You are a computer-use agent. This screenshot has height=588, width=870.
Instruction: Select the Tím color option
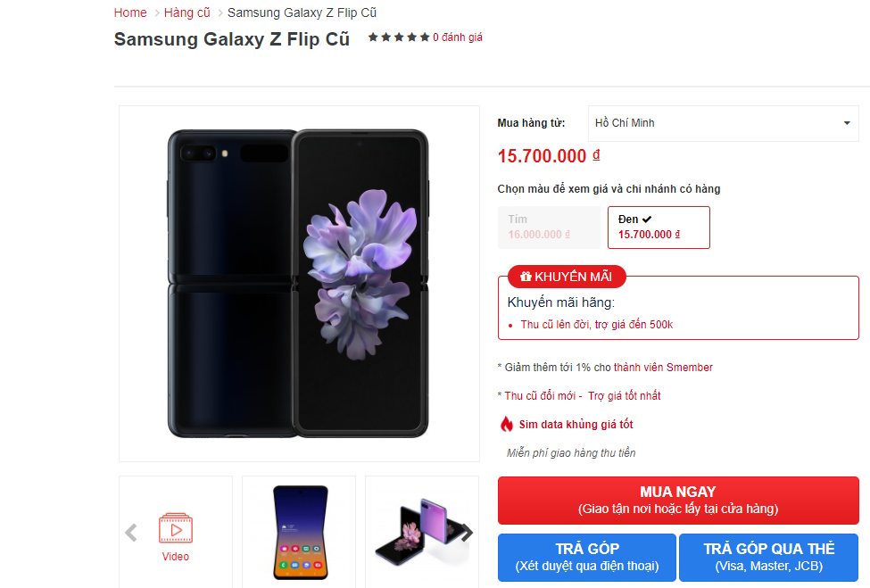coord(550,228)
